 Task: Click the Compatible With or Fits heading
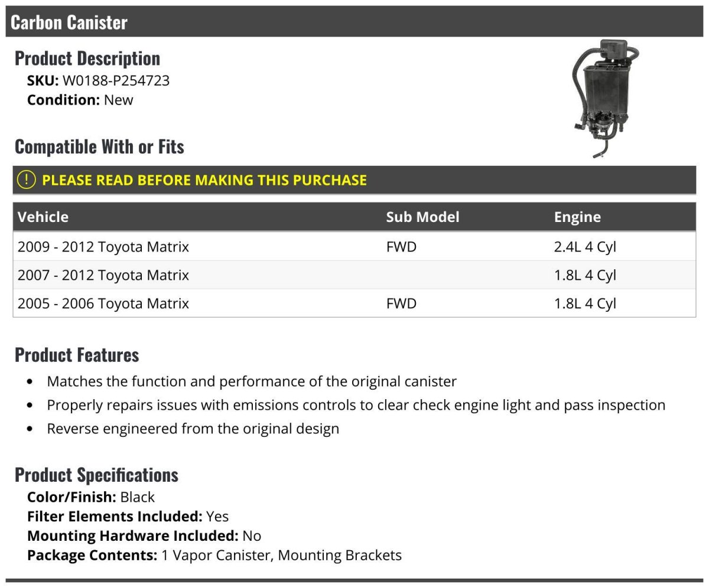click(99, 146)
